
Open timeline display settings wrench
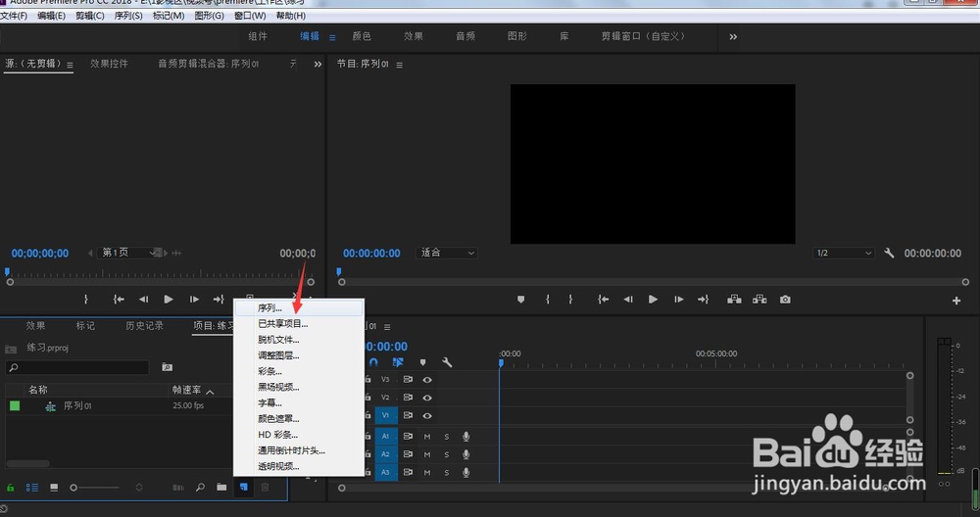coord(447,362)
